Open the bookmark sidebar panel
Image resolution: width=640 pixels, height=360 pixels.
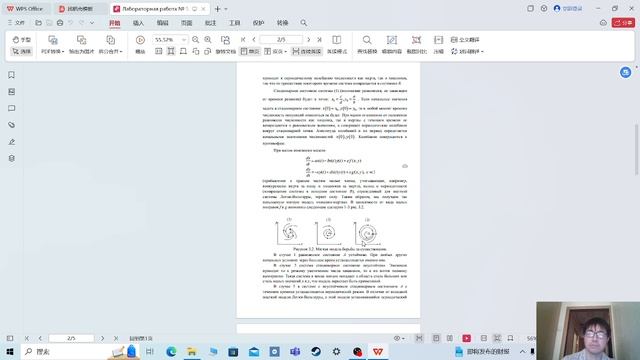[11, 75]
